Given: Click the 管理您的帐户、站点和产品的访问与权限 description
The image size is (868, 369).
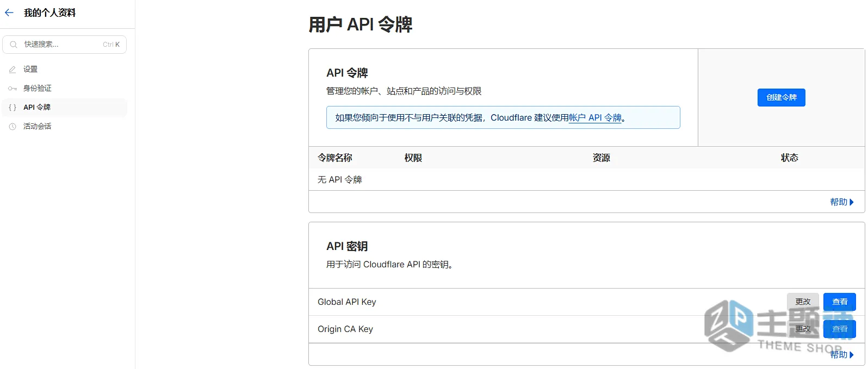Looking at the screenshot, I should click(404, 91).
